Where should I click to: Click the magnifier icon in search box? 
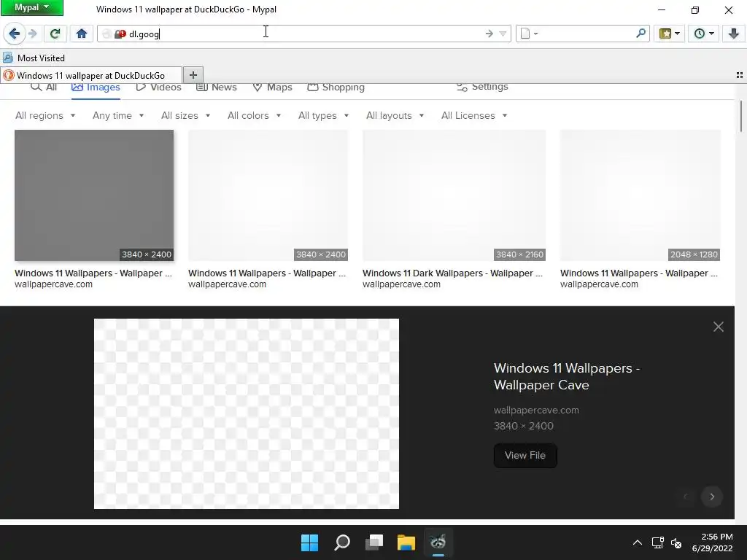tap(640, 33)
